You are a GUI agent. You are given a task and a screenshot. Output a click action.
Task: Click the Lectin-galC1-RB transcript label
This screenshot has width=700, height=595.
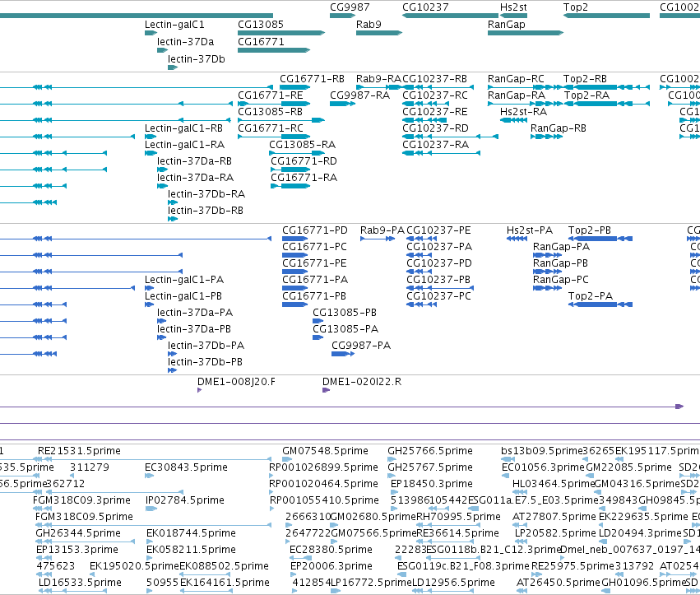click(183, 128)
